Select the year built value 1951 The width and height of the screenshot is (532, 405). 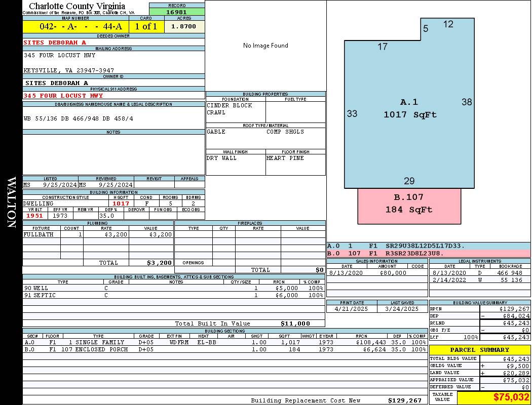pyautogui.click(x=35, y=216)
